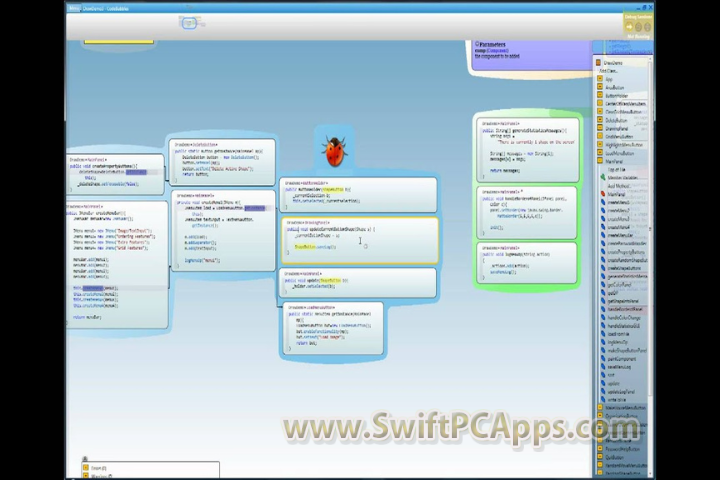Click the down arrow on explorer scrollbar

tap(650, 473)
